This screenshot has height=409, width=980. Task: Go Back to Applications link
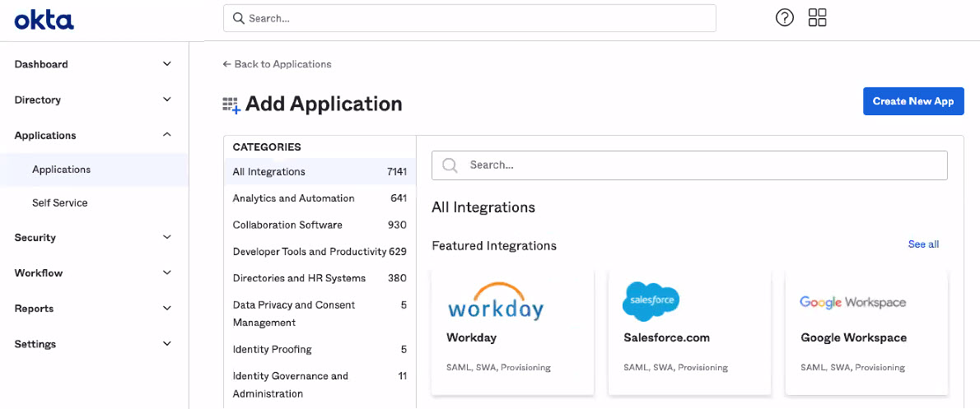(277, 64)
